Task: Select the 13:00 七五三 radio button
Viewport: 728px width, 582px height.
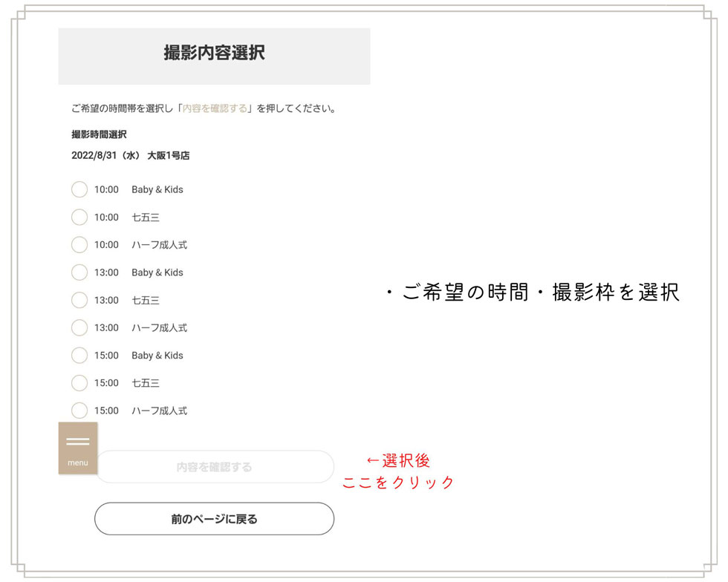Action: pos(79,300)
